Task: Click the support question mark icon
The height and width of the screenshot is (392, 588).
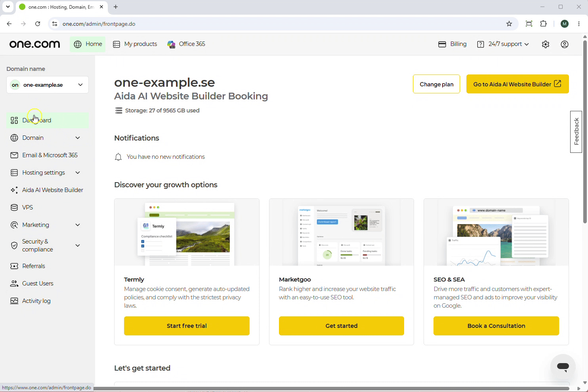Action: (481, 44)
